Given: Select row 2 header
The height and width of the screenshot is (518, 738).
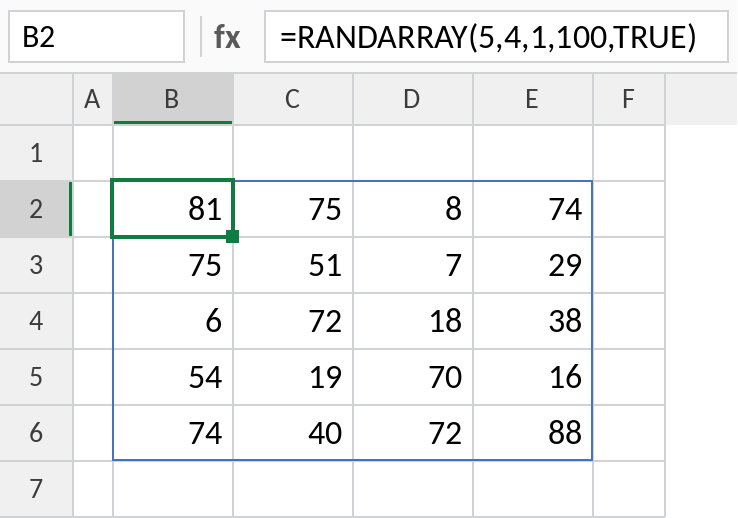Looking at the screenshot, I should coord(36,209).
